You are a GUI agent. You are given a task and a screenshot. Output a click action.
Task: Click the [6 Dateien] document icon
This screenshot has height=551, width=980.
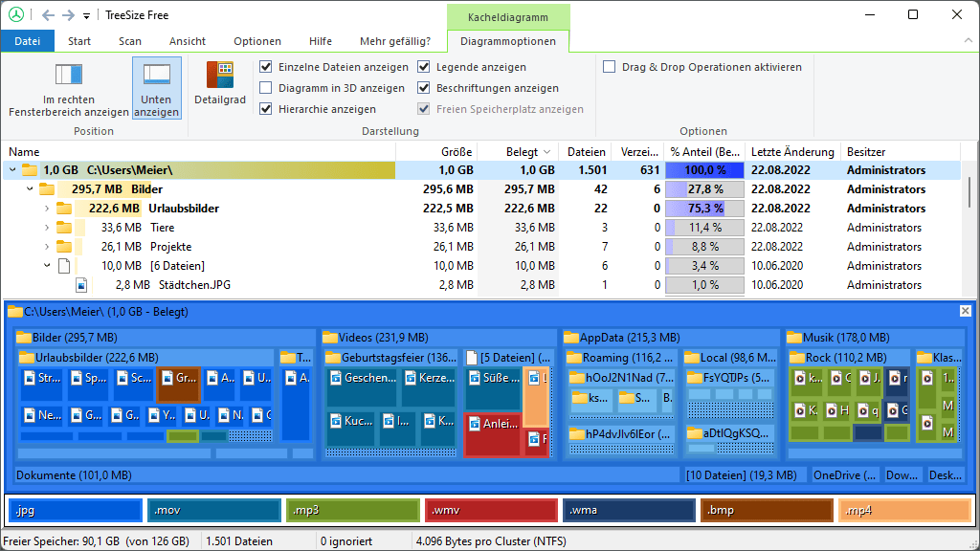[x=64, y=266]
